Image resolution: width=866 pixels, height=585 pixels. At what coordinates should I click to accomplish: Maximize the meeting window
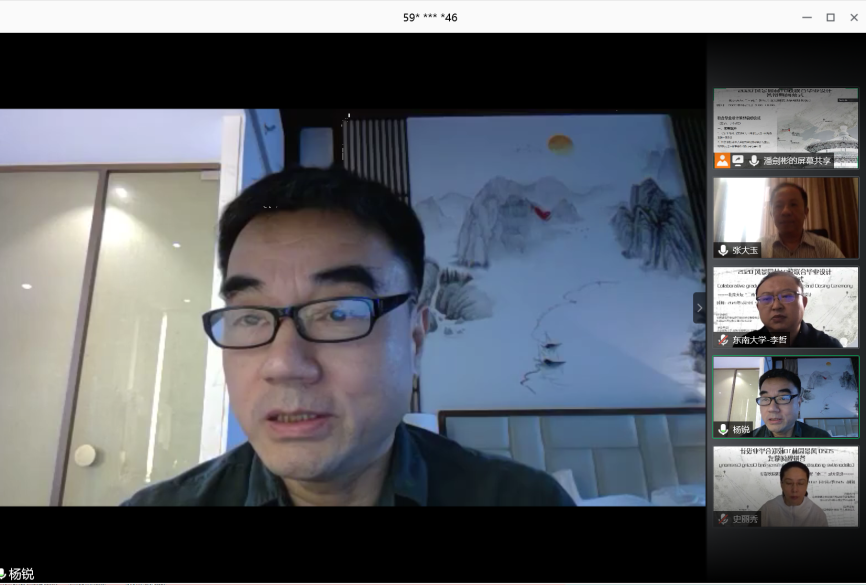point(830,17)
